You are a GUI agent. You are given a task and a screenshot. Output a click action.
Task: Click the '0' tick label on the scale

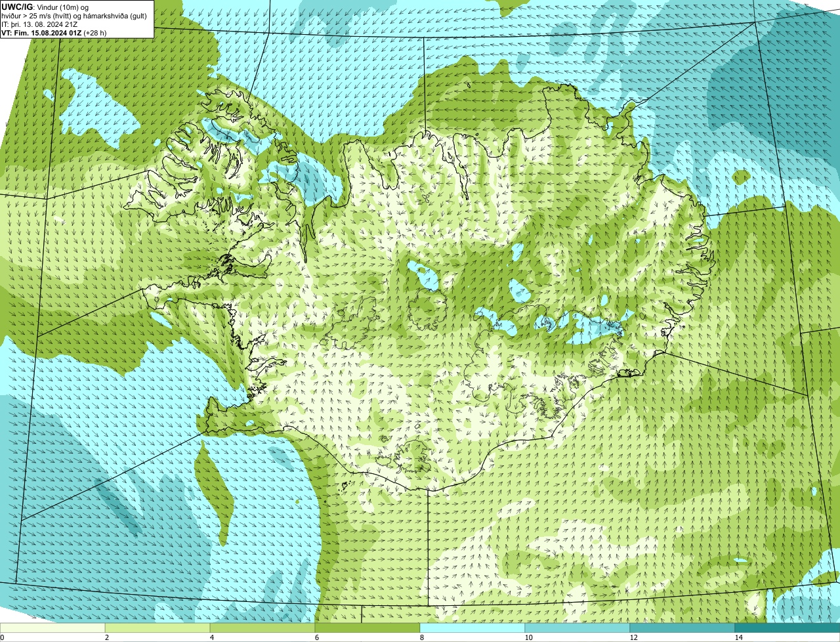point(2,637)
